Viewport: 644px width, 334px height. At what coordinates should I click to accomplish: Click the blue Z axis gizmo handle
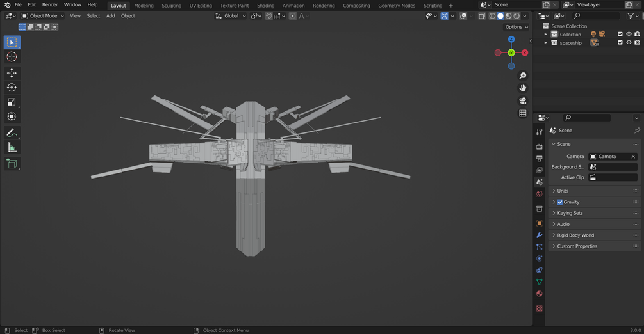(x=511, y=40)
